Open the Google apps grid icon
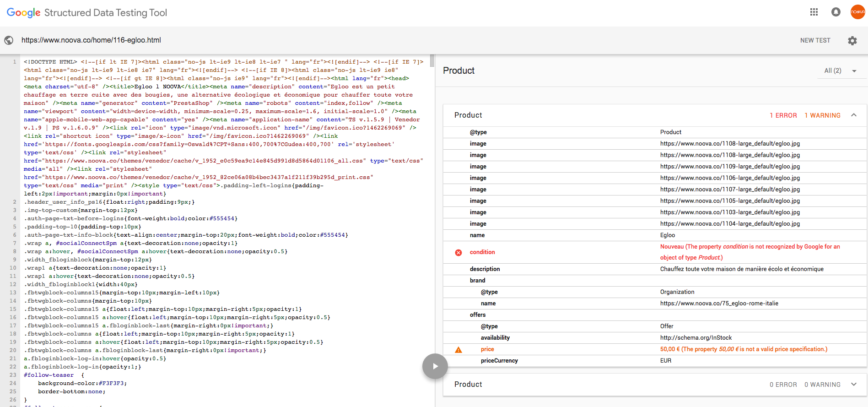Image resolution: width=868 pixels, height=407 pixels. click(814, 12)
